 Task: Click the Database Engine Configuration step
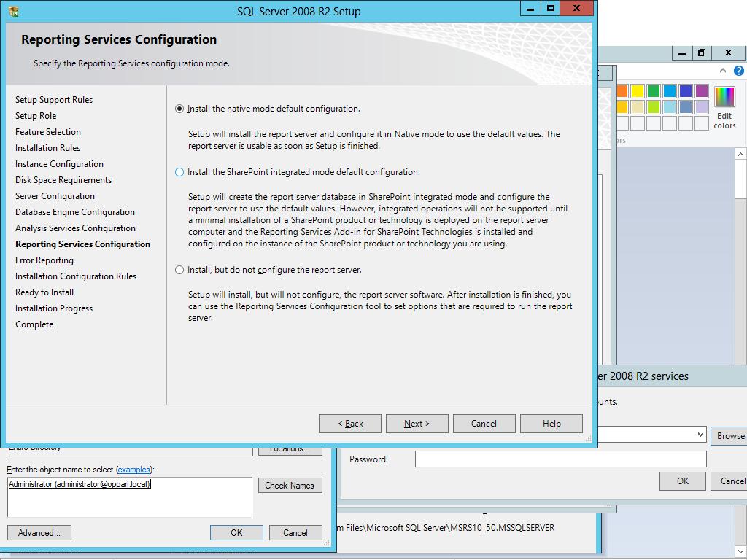pos(75,212)
